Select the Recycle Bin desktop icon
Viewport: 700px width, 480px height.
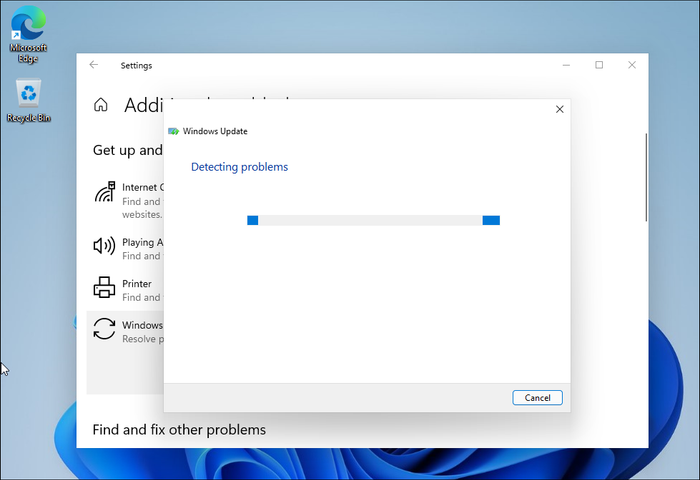(28, 95)
